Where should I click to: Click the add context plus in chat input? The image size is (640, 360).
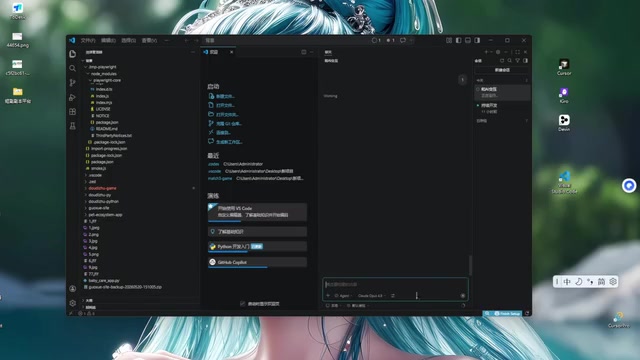pos(328,296)
